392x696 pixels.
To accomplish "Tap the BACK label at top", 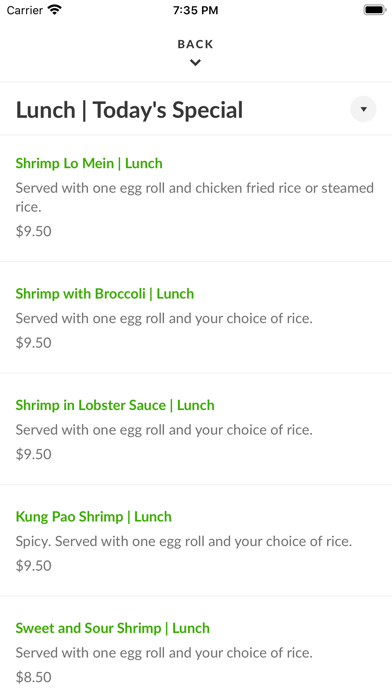I will tap(195, 44).
